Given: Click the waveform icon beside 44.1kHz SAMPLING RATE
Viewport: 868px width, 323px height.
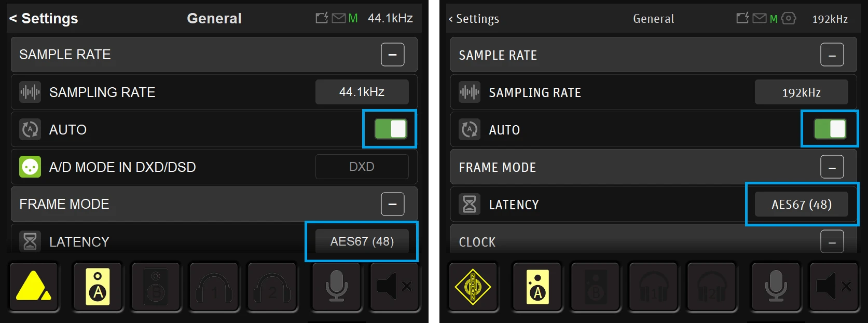Looking at the screenshot, I should coord(30,92).
